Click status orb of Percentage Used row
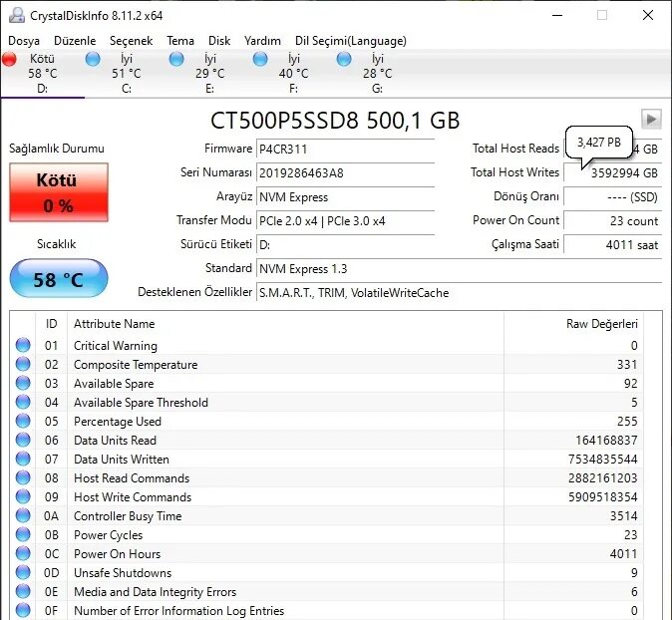 (x=23, y=421)
